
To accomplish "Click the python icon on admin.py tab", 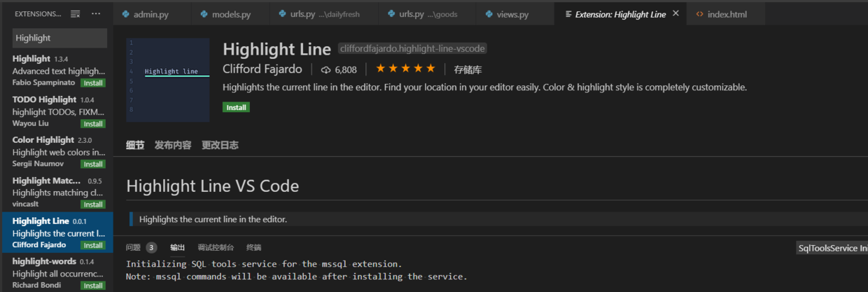I will [x=125, y=14].
